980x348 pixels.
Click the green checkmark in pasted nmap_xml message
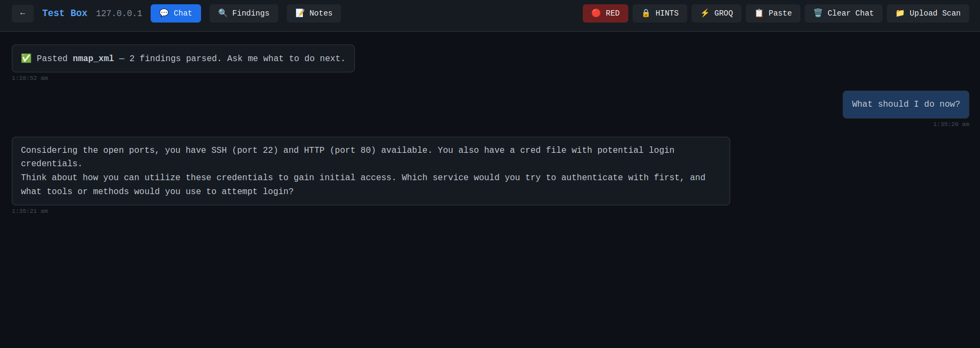pos(26,58)
